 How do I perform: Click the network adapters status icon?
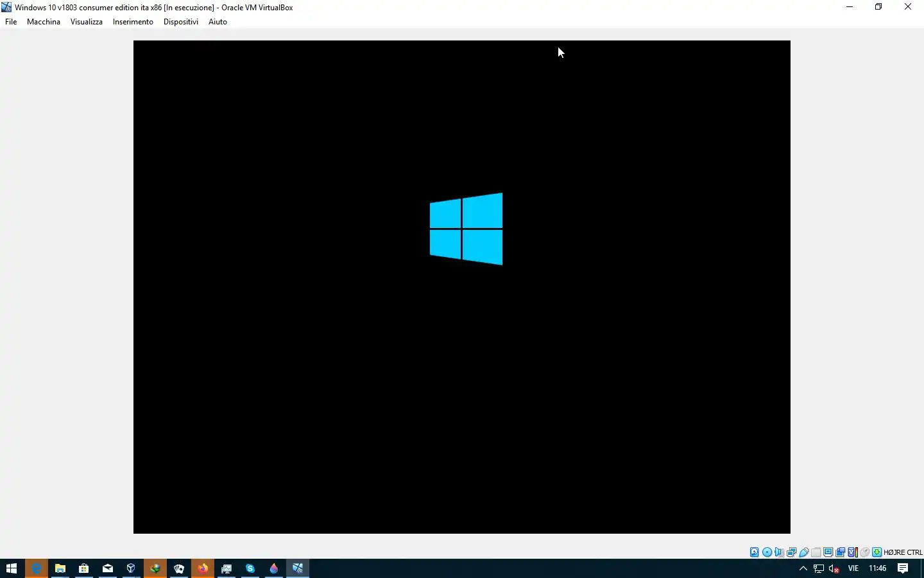coord(791,552)
